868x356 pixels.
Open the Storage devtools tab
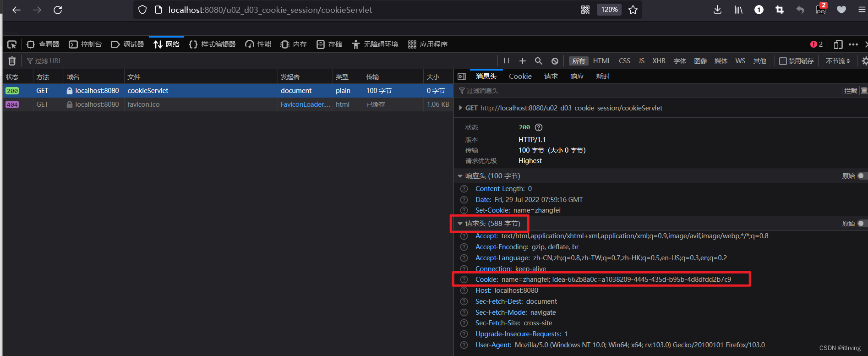tap(329, 44)
